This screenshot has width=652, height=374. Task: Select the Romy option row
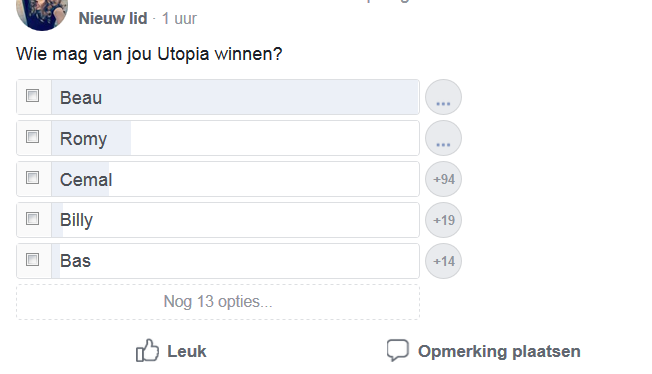coord(218,138)
